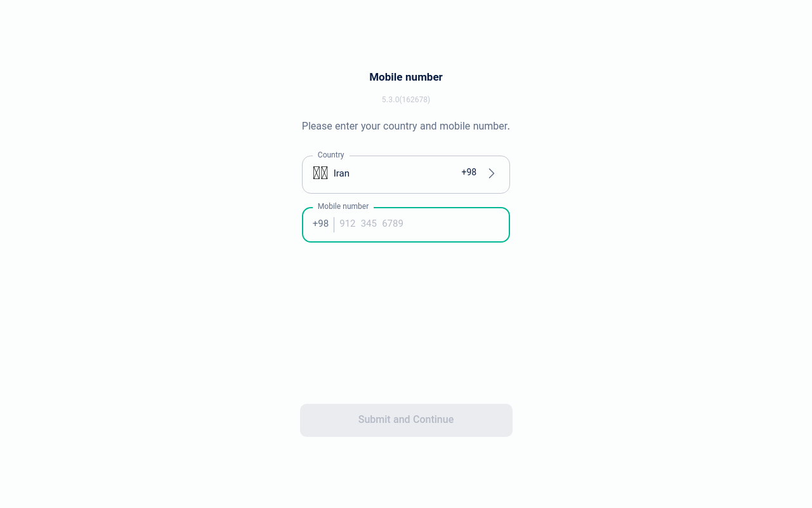Click the '6789' part of the placeholder
Screen dimensions: 812x508
click(x=393, y=224)
